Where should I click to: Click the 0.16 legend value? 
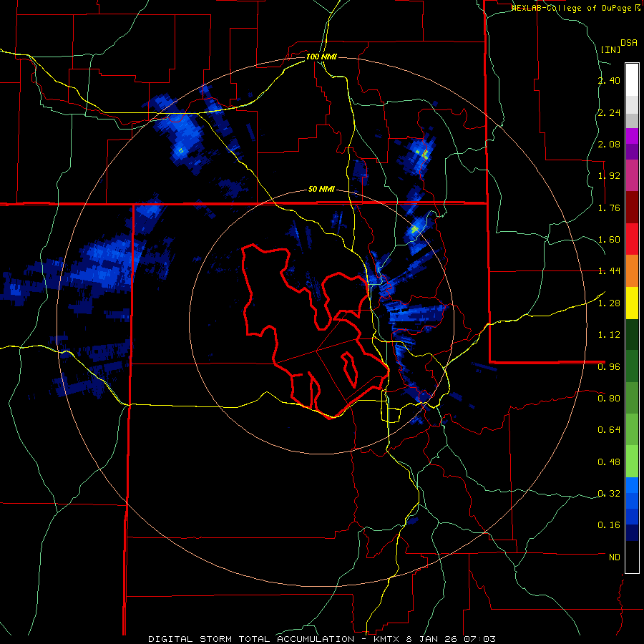click(609, 525)
